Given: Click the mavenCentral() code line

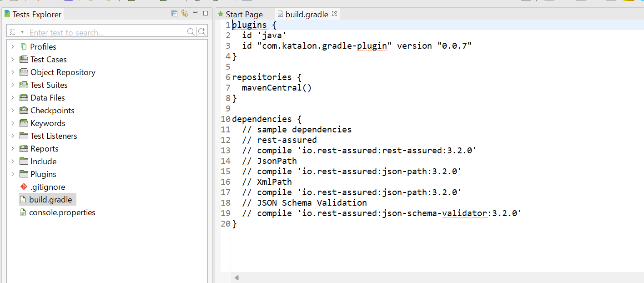Looking at the screenshot, I should pos(277,87).
